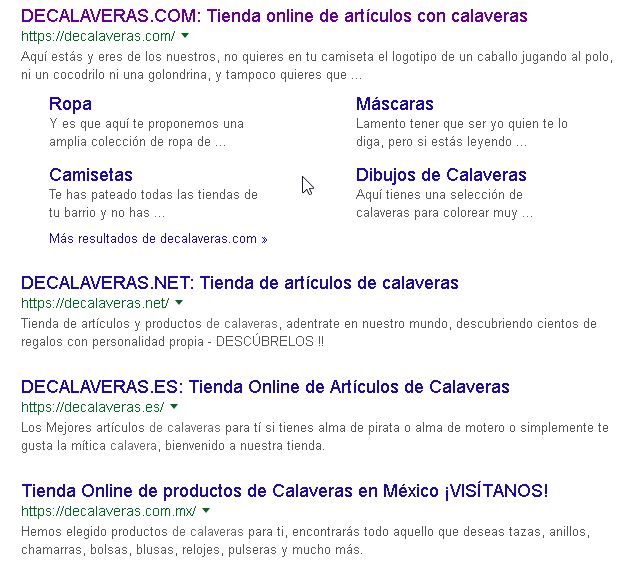Screen dimensions: 625x573
Task: Open the Camisetas sitelink
Action: [91, 175]
